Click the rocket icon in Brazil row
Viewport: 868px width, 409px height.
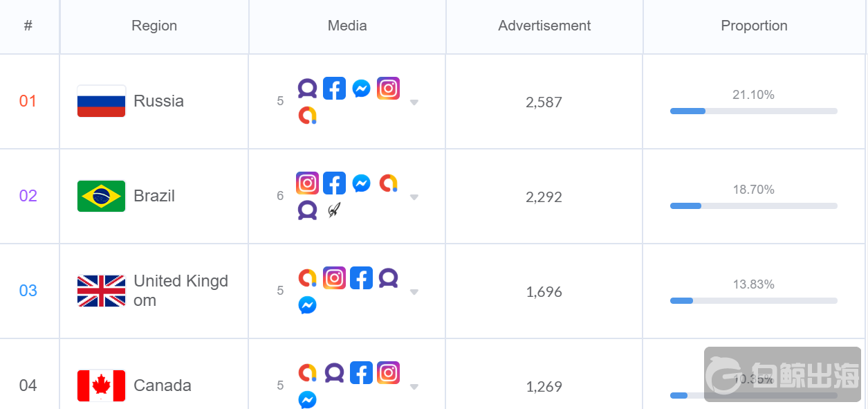click(334, 210)
